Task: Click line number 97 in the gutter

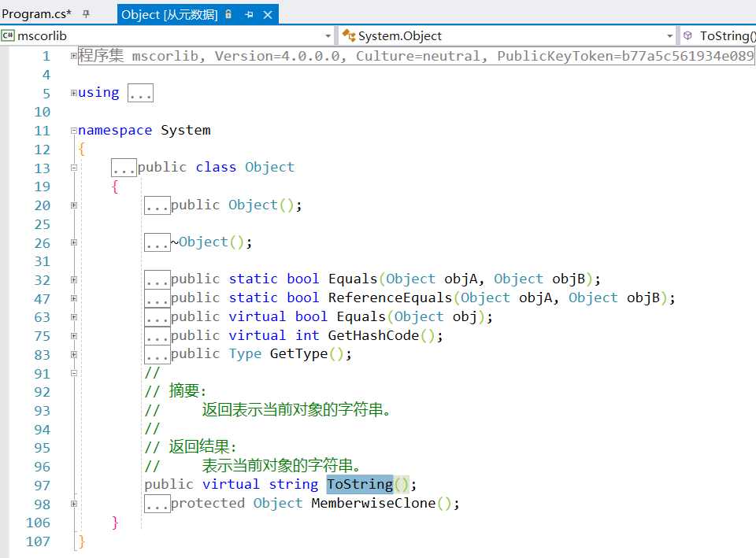Action: pyautogui.click(x=42, y=486)
